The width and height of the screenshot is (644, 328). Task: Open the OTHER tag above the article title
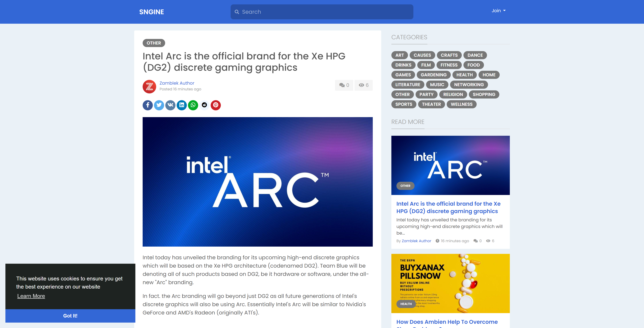point(154,43)
